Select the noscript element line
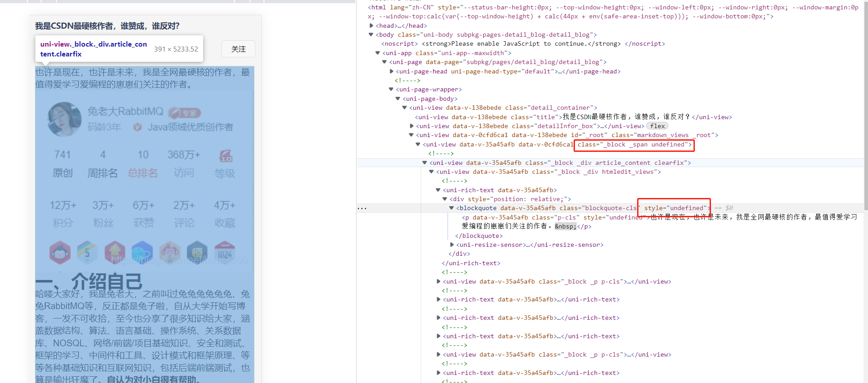868x383 pixels. (x=523, y=43)
